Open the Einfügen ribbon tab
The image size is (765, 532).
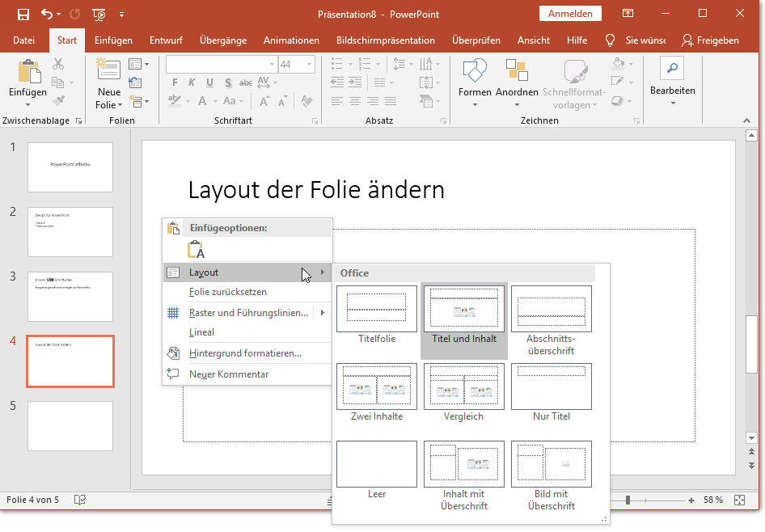tap(114, 40)
